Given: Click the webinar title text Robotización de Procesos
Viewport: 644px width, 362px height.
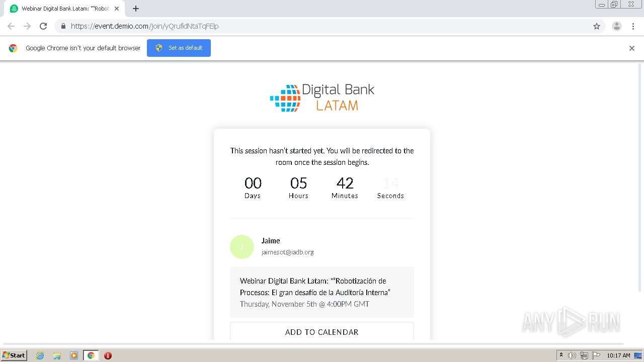Looking at the screenshot, I should (315, 287).
